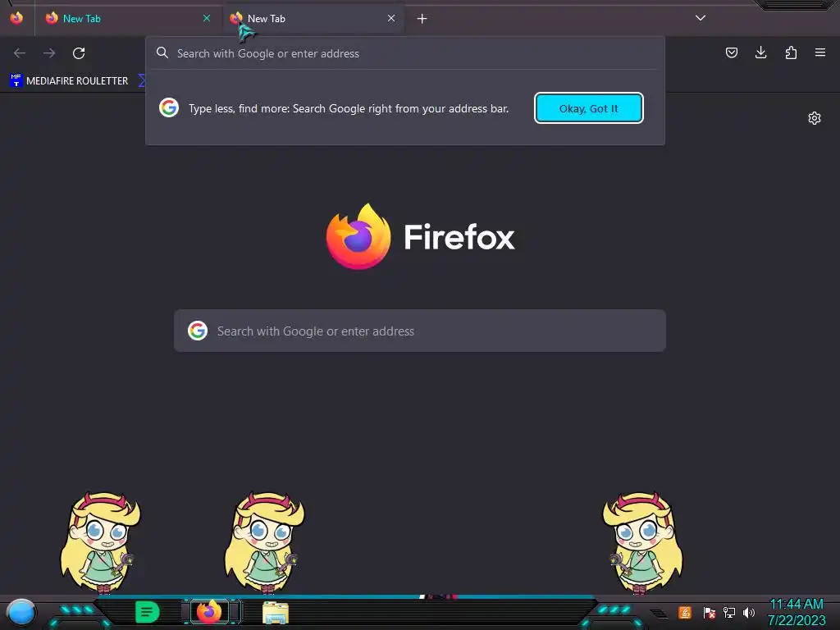
Task: Open the Downloads panel
Action: coord(760,52)
